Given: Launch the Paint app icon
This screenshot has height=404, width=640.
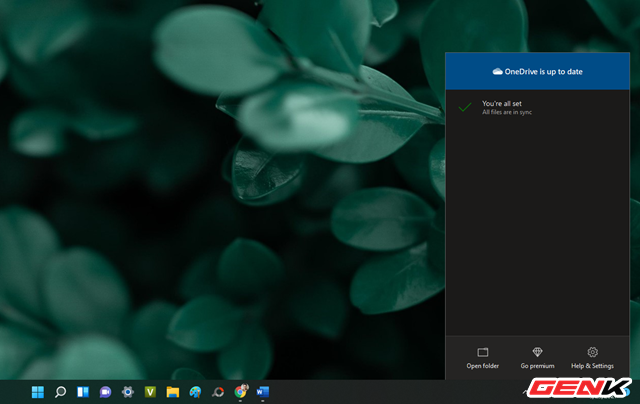Looking at the screenshot, I should click(195, 392).
